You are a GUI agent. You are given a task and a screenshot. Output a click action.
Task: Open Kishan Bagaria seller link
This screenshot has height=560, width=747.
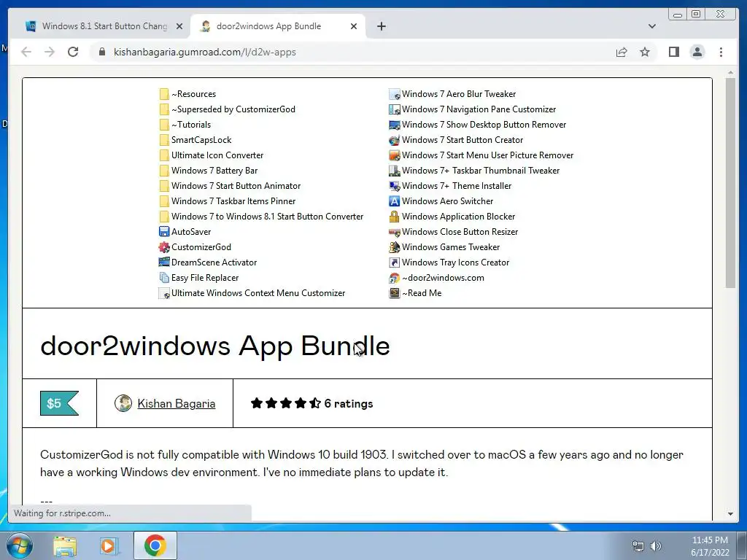coord(177,403)
